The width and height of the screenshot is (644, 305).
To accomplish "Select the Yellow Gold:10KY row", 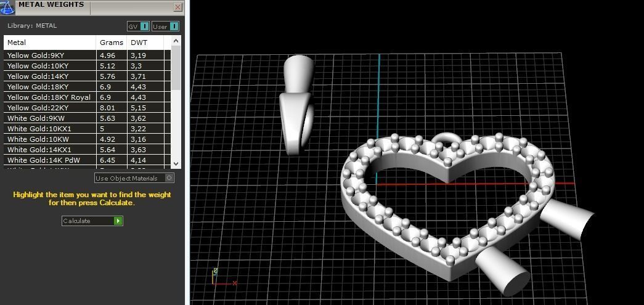I will click(x=88, y=66).
